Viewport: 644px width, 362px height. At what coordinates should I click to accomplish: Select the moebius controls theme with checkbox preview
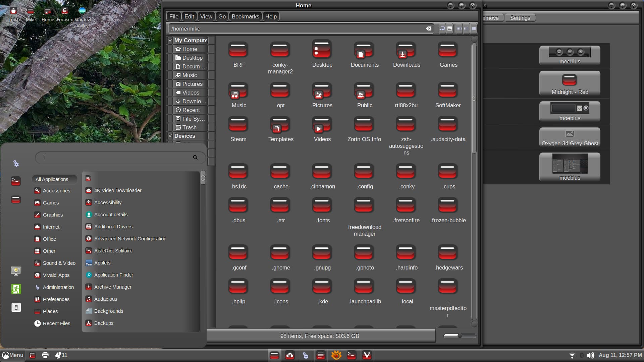pos(570,112)
